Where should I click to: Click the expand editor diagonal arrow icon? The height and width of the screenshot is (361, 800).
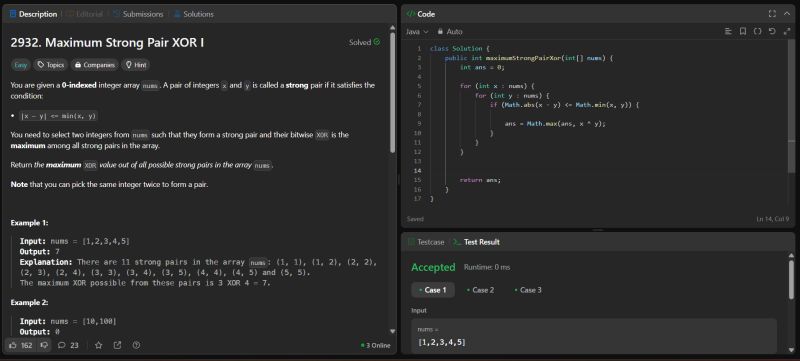point(787,32)
